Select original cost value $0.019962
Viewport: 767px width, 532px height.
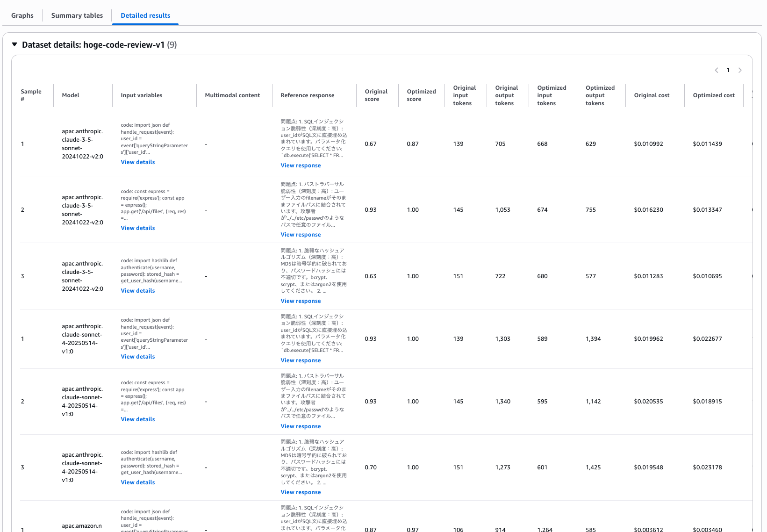click(x=648, y=339)
